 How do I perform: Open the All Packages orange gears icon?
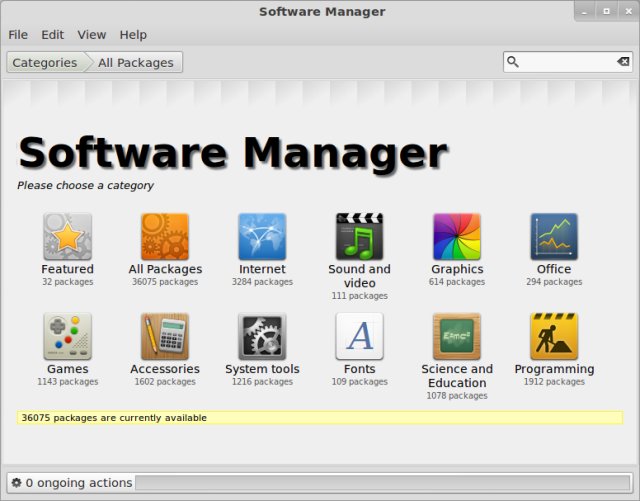click(x=165, y=236)
